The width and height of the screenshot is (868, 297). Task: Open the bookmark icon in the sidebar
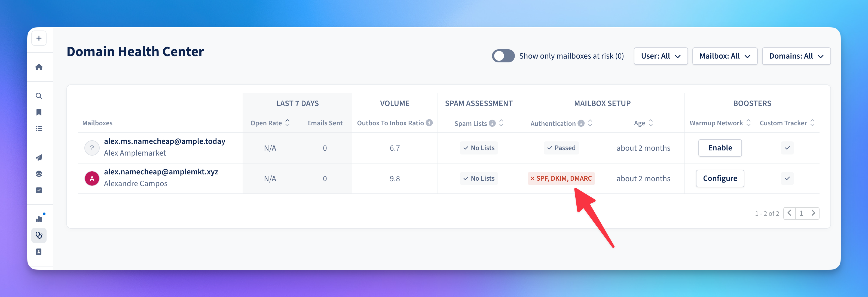click(x=39, y=112)
